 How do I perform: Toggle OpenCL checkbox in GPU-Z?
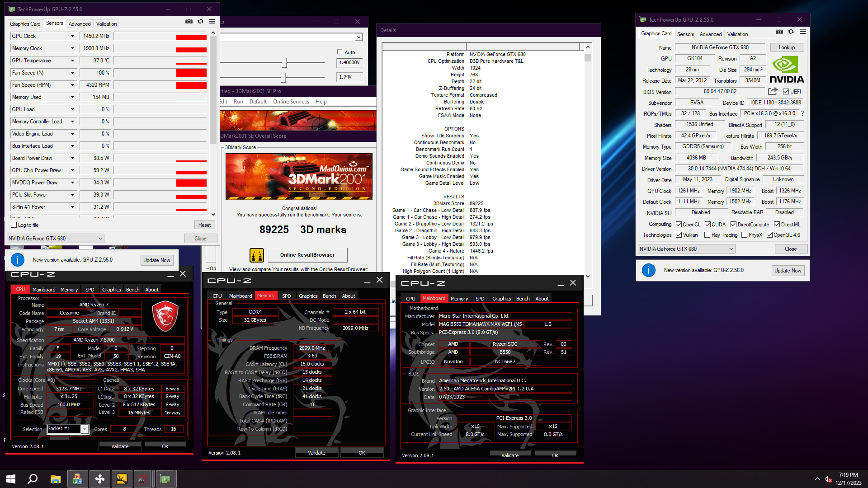click(679, 225)
